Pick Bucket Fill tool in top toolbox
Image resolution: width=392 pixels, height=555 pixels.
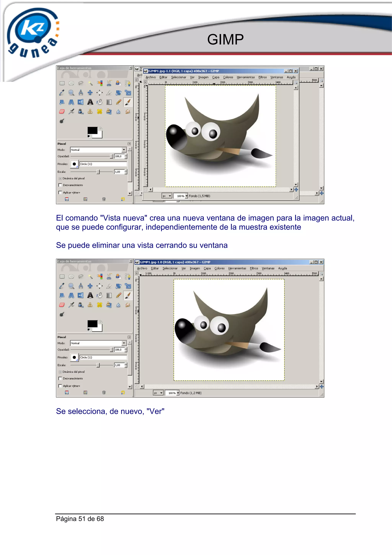[x=100, y=102]
